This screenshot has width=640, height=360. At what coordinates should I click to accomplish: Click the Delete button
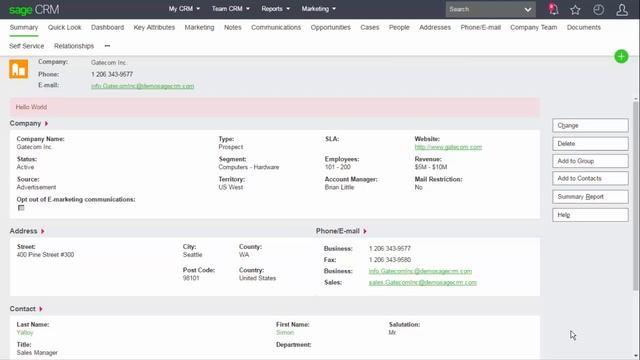coord(590,143)
